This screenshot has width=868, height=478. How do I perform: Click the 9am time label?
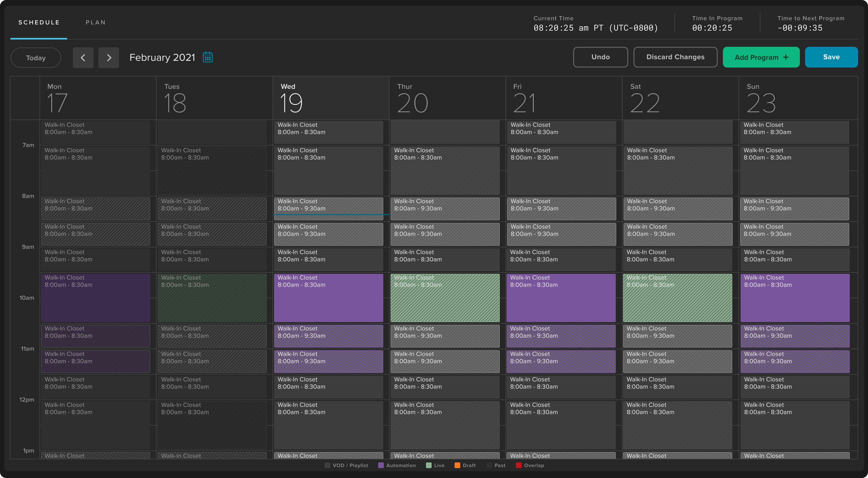point(28,247)
